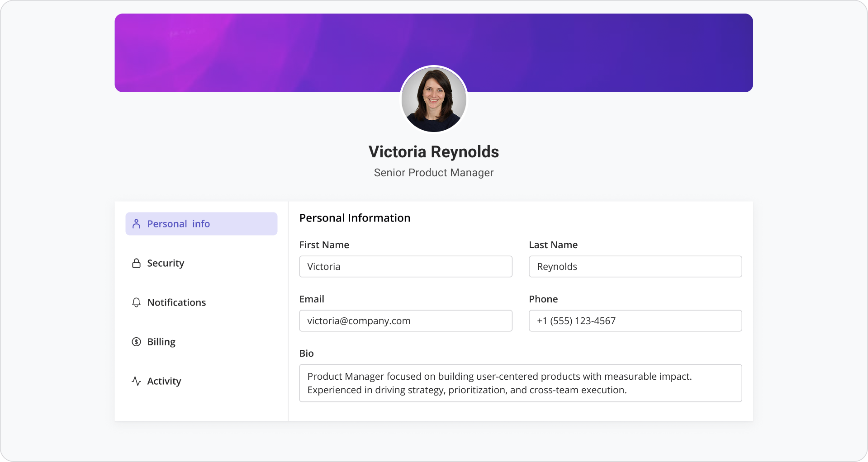Click the dollar coin icon for Billing
868x462 pixels.
click(x=136, y=342)
